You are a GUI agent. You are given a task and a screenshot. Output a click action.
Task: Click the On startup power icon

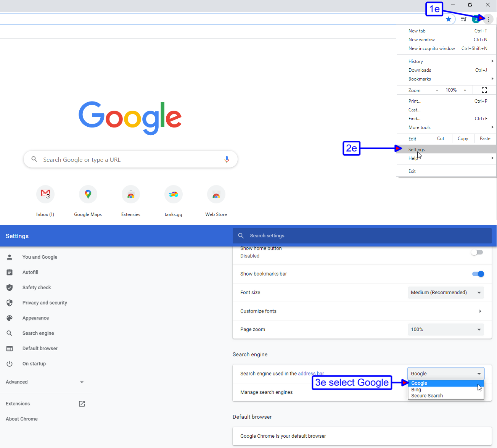pos(10,364)
